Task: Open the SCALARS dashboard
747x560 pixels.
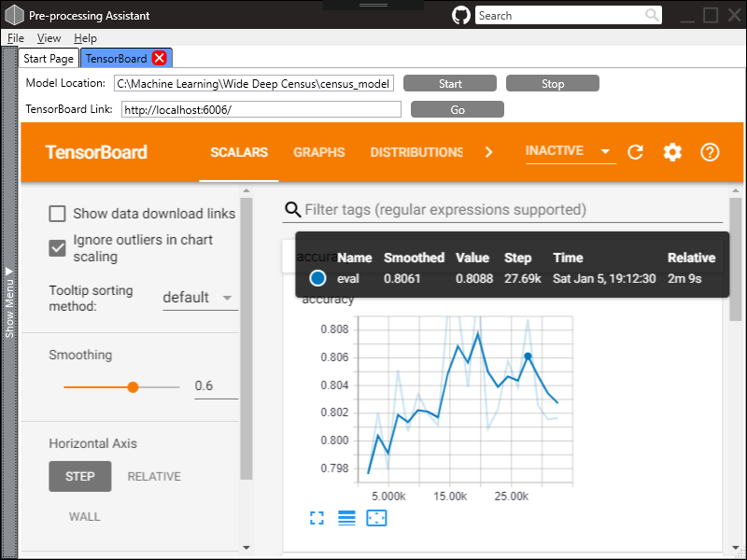Action: (x=239, y=152)
